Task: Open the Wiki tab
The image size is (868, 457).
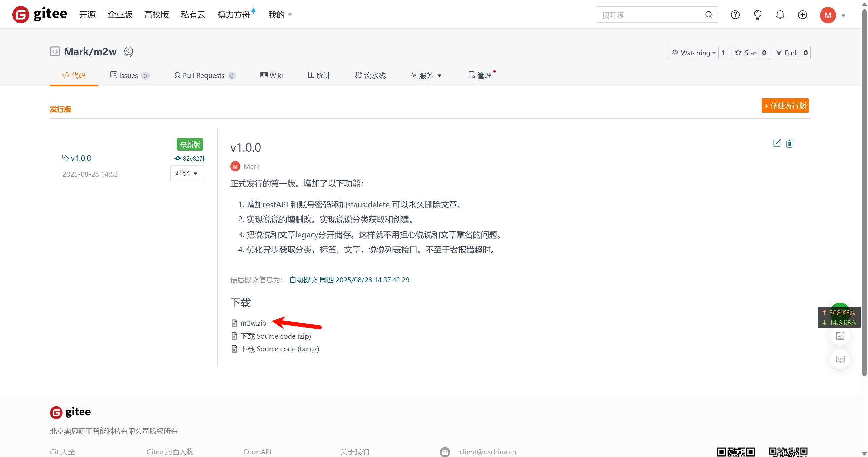Action: 272,75
